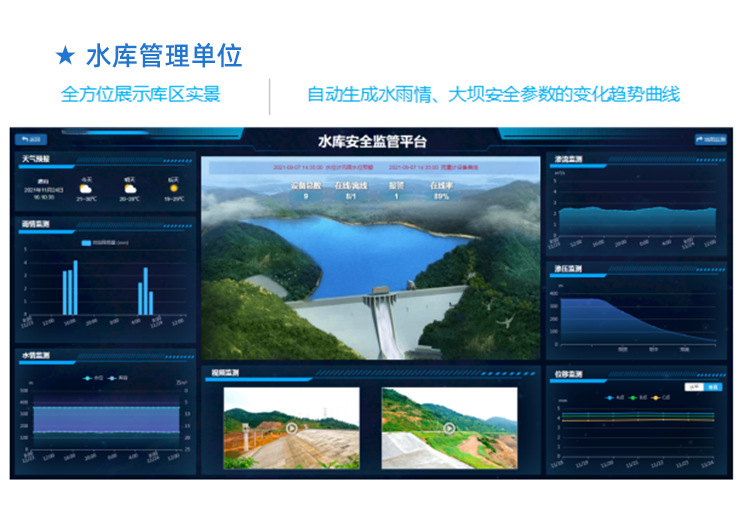The width and height of the screenshot is (750, 519).
Task: Click the 在线/离线 8/1 statistic
Action: point(351,190)
